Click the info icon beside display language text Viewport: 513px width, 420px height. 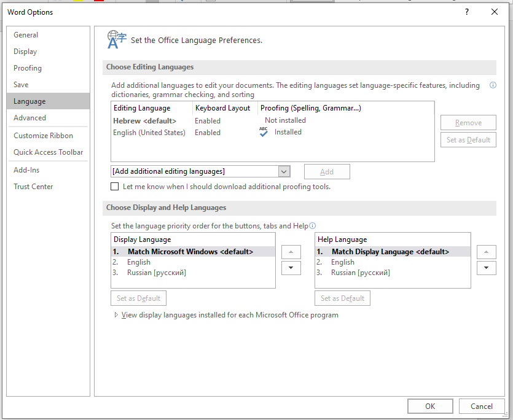point(313,226)
